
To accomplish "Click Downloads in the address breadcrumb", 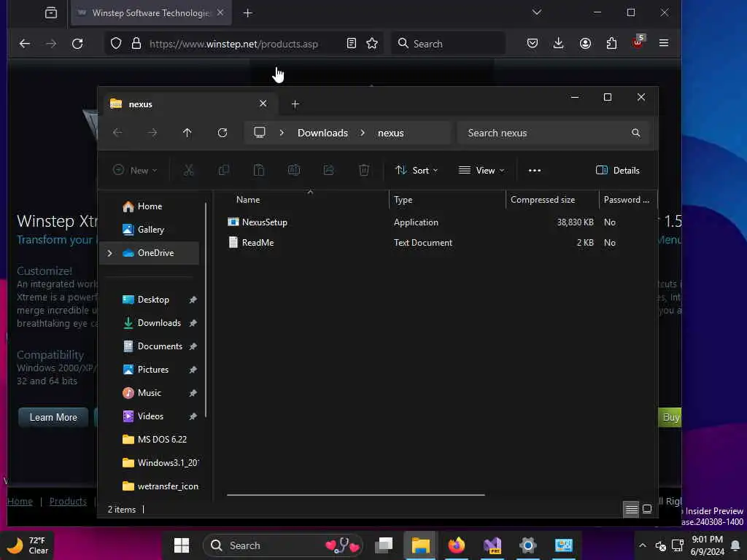I will [322, 133].
